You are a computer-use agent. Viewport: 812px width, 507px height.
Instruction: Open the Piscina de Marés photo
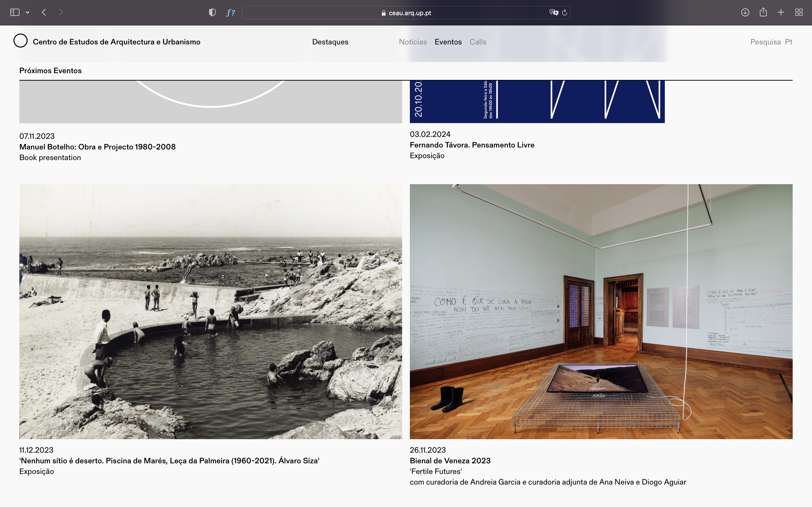tap(210, 311)
